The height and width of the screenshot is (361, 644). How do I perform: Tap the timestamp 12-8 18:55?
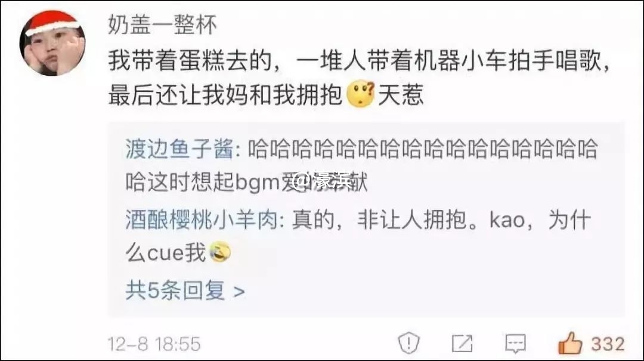pyautogui.click(x=154, y=344)
